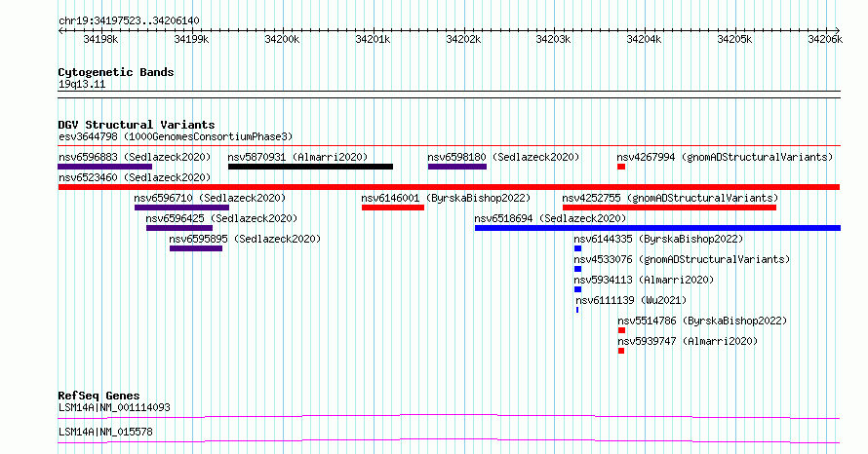Click the nsv6598180 purple variant bar

[457, 167]
